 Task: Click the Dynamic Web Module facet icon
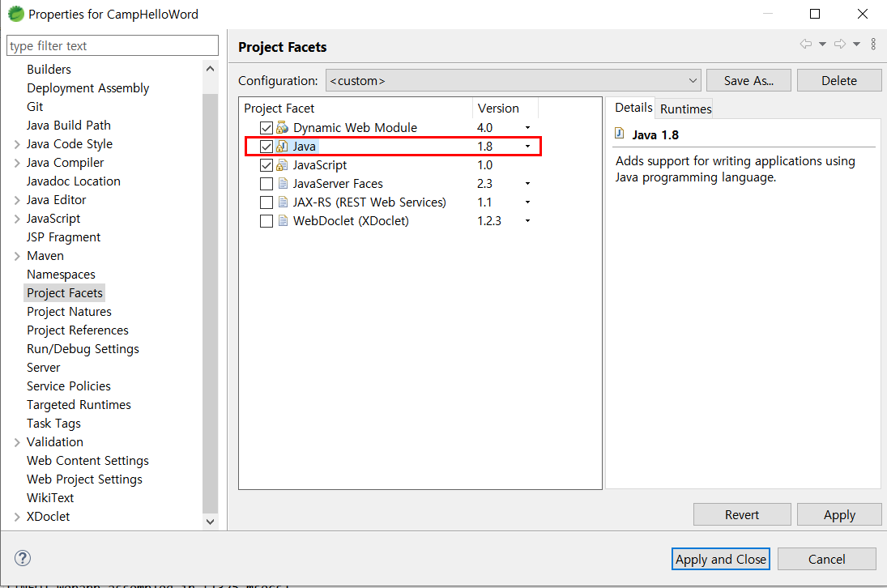pos(282,128)
